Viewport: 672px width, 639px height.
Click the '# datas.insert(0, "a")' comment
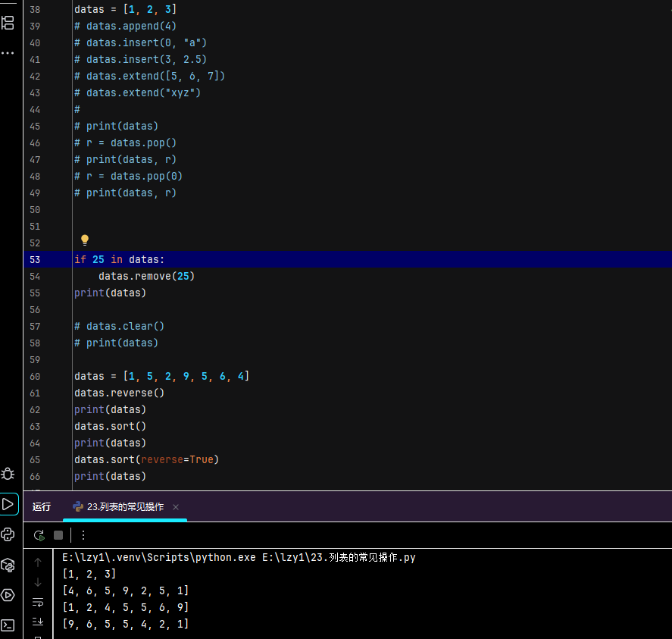141,42
